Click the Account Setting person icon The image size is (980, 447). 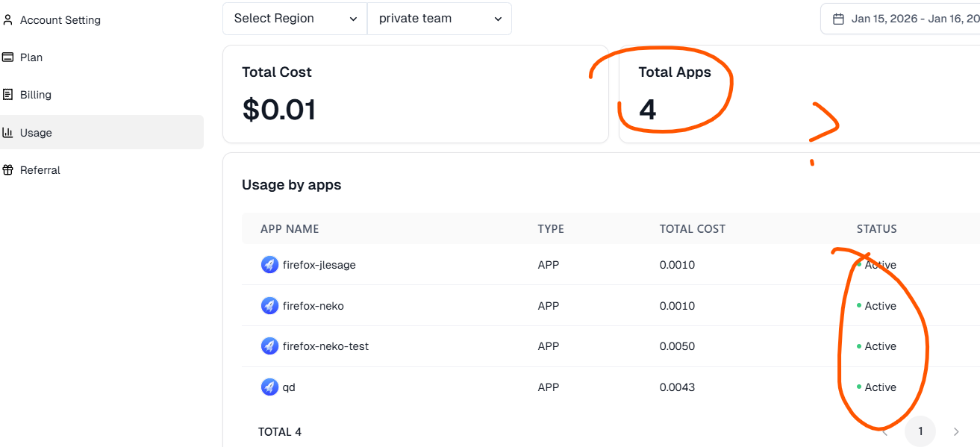[x=8, y=20]
